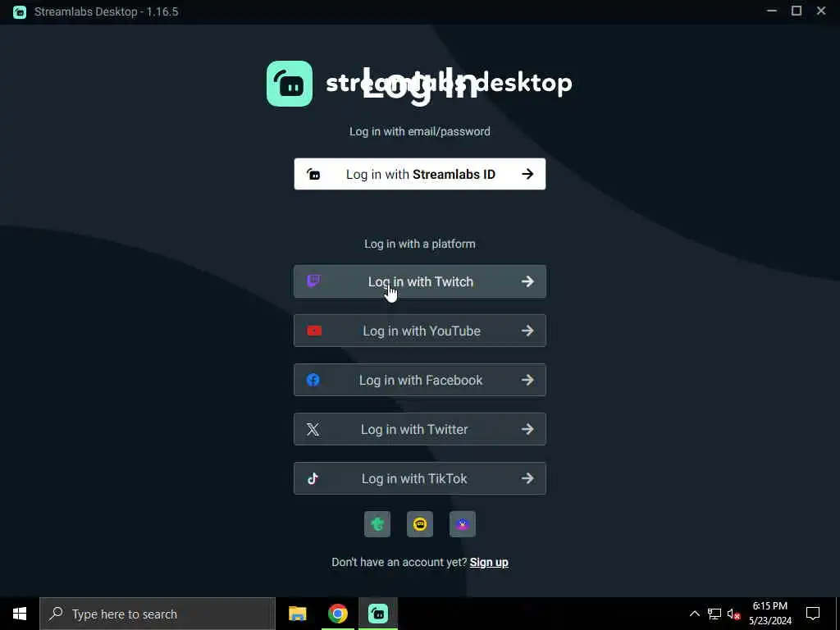The image size is (840, 630).
Task: Log in using the yellow DLive icon
Action: (x=420, y=524)
